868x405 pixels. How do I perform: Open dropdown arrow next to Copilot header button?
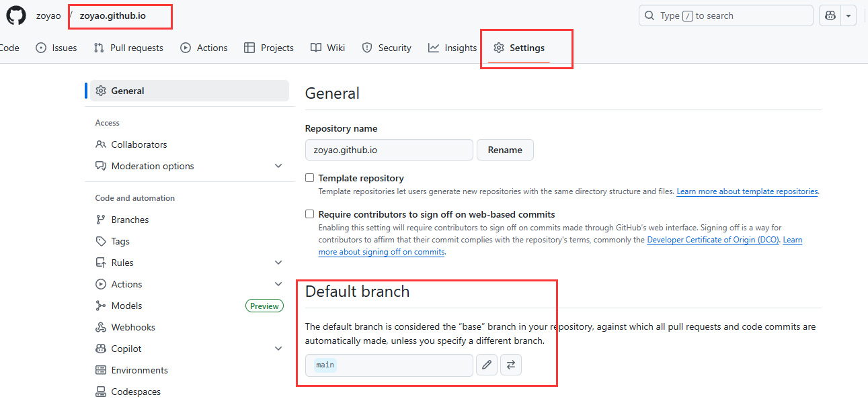(x=849, y=15)
